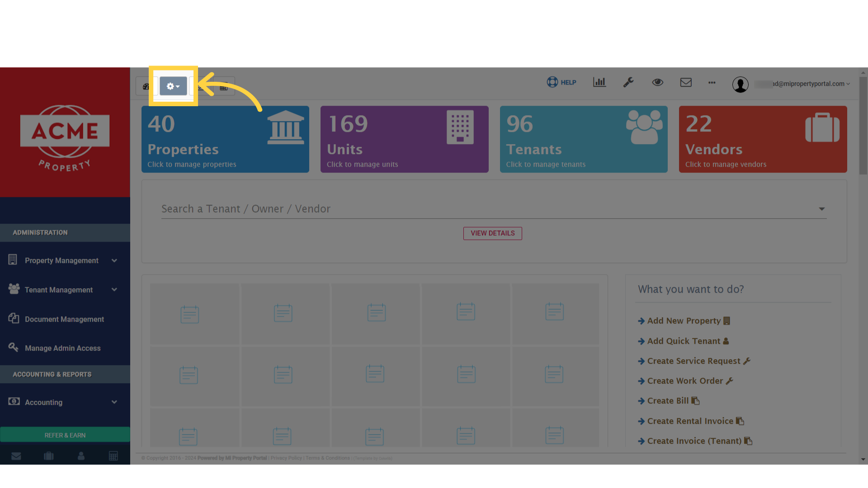Open the envelope messages icon in header

[x=686, y=82]
